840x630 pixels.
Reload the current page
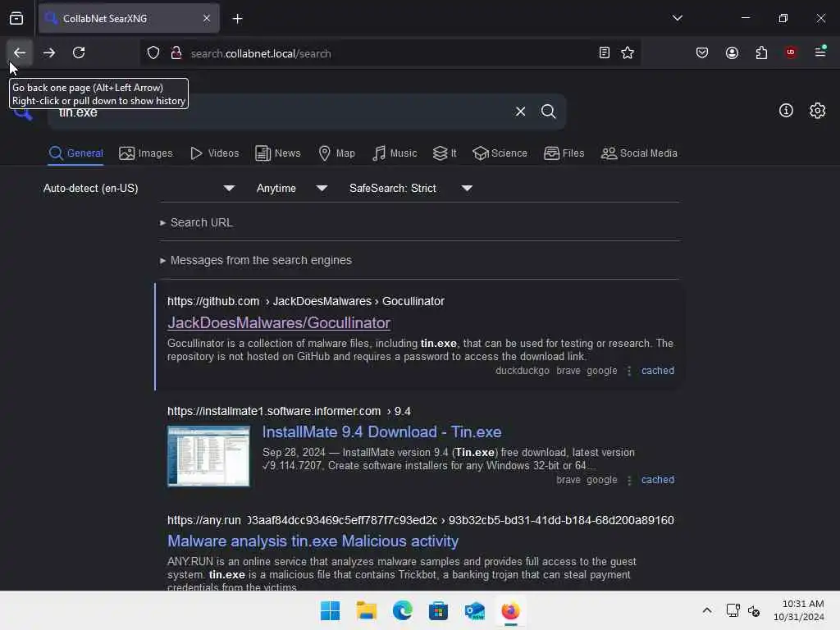coord(79,52)
